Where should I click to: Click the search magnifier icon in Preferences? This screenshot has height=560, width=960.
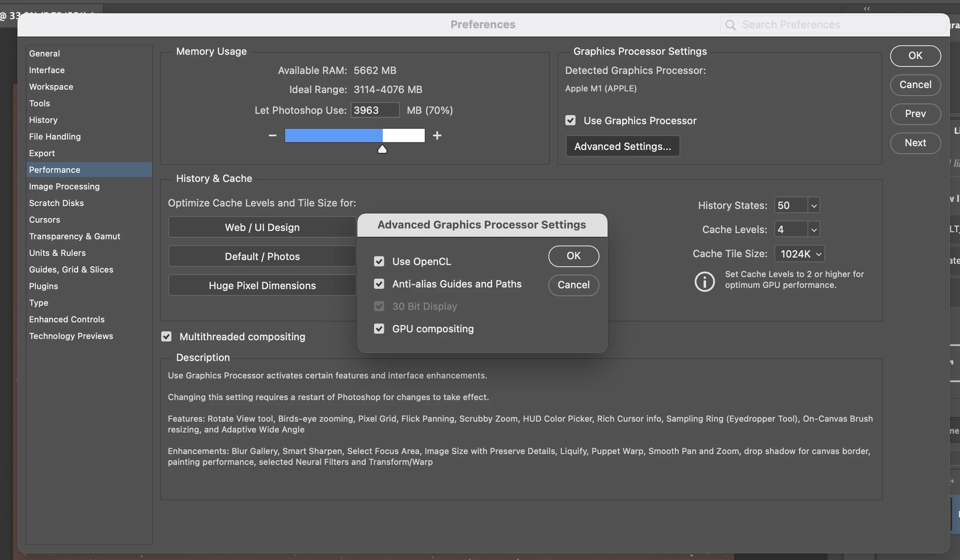(x=730, y=25)
